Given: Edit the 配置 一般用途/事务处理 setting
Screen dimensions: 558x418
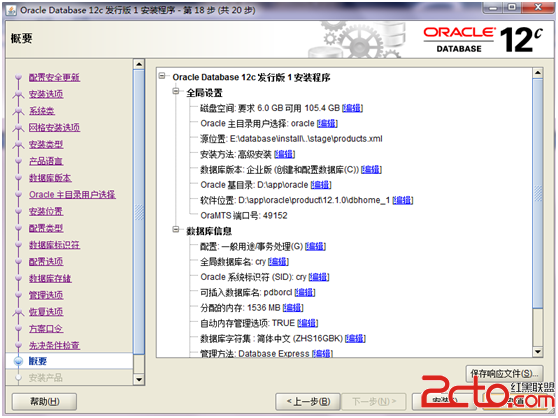Looking at the screenshot, I should tap(315, 246).
